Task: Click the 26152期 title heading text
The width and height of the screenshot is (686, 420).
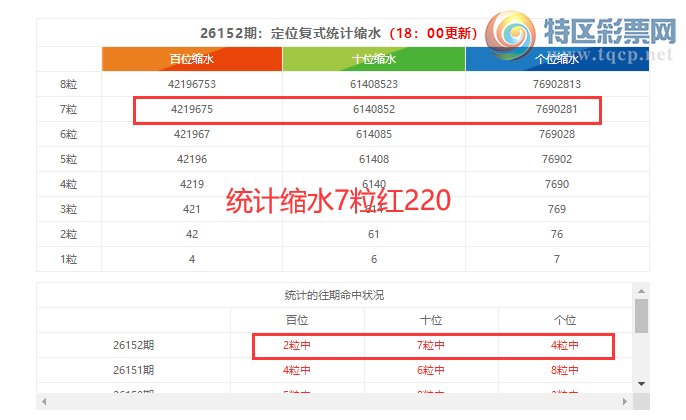Action: [x=339, y=33]
